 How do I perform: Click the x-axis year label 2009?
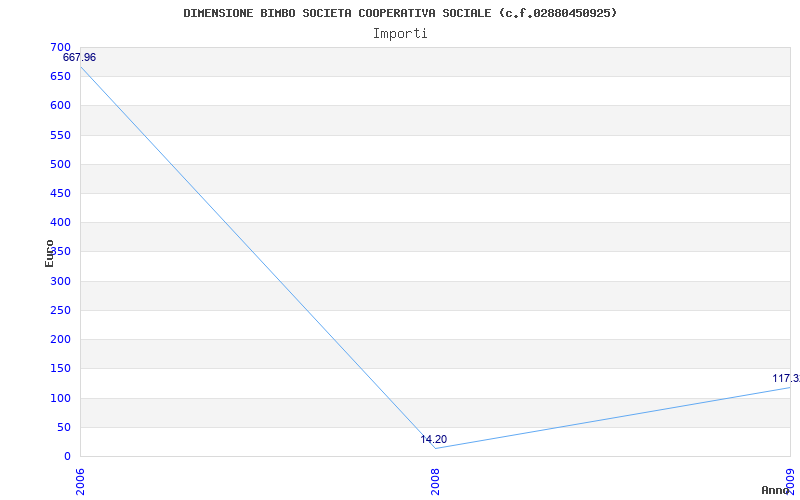pyautogui.click(x=790, y=482)
